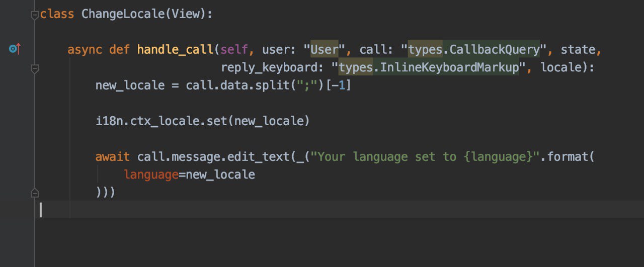Click the split call in call.data.split
Screen dimensions: 644x267
273,85
